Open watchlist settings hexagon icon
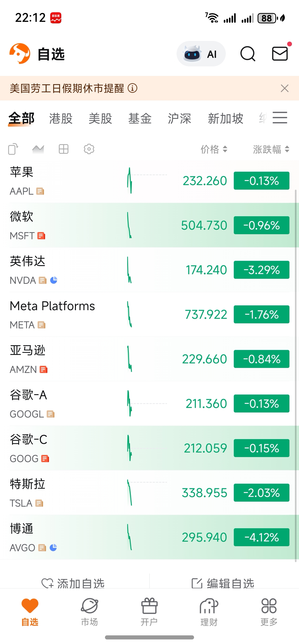 [x=89, y=149]
